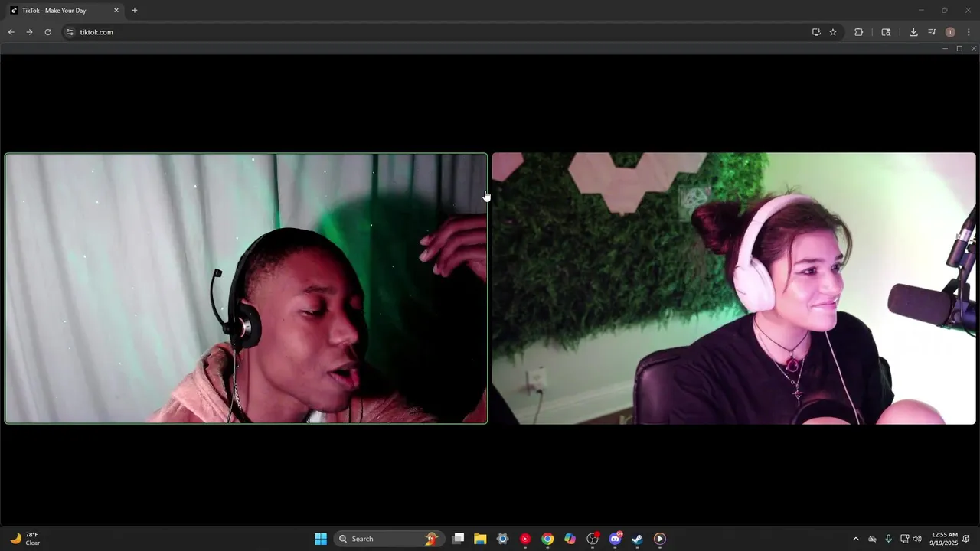Select the right video feed of white-headphones streamer
This screenshot has height=551, width=980.
tap(733, 289)
